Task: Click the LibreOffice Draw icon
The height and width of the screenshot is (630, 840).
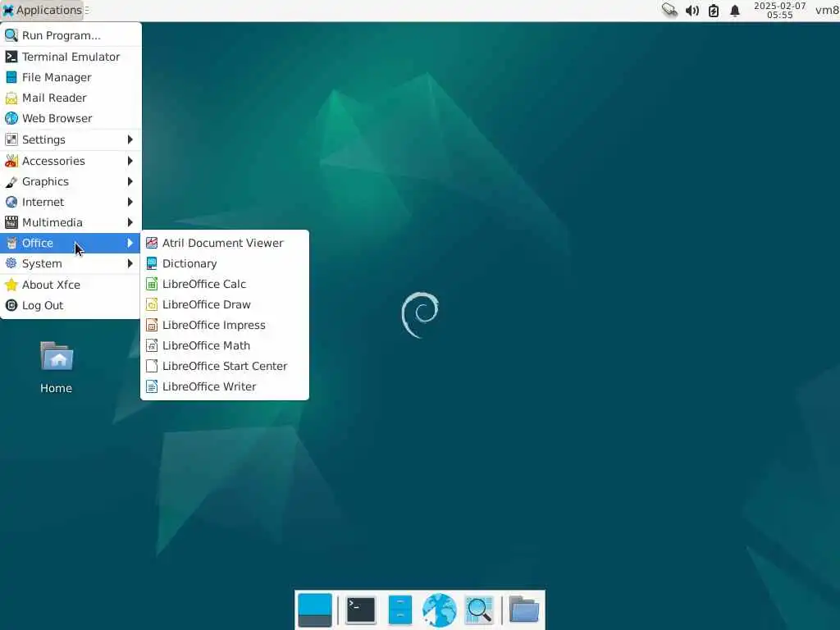Action: 152,304
